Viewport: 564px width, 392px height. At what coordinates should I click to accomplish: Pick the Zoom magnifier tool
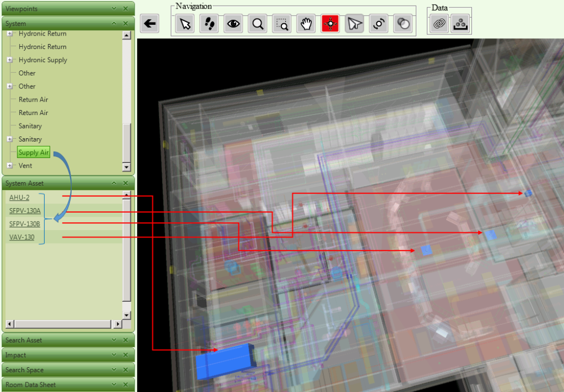(257, 24)
